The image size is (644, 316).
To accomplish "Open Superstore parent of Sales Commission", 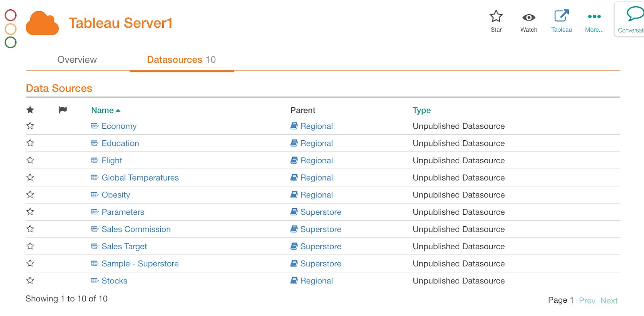I will [x=321, y=229].
